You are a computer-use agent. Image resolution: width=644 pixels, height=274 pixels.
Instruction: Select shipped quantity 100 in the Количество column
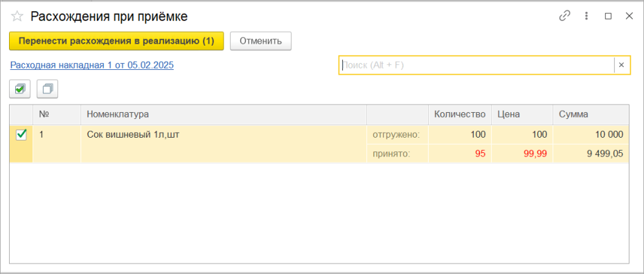[x=460, y=134]
